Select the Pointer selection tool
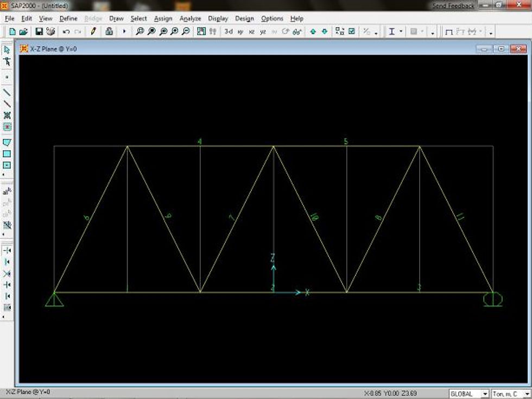Screen dimensions: 532x399 point(7,50)
